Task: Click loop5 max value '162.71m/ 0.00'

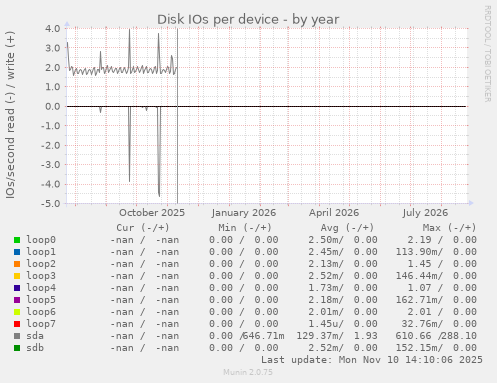Action: tap(436, 300)
